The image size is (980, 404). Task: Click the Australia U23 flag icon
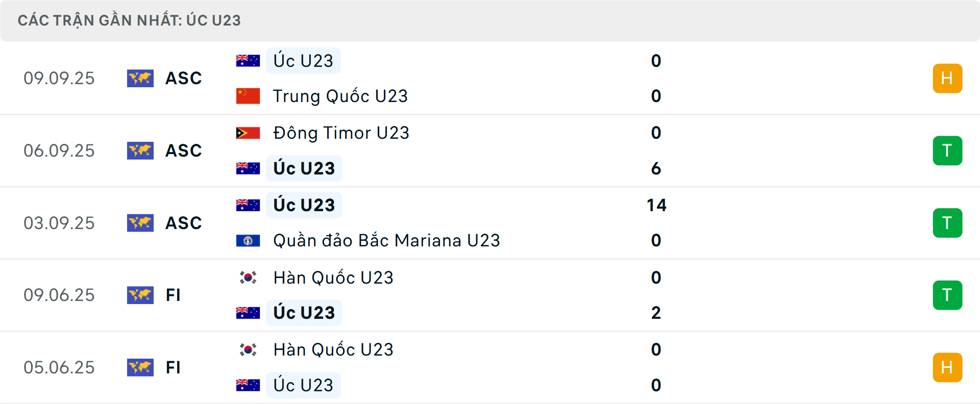[248, 60]
